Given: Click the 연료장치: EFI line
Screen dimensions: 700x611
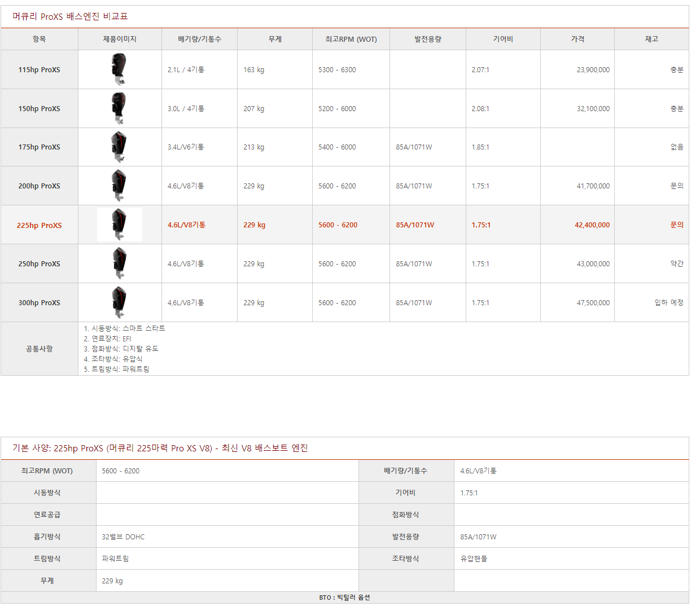Looking at the screenshot, I should point(107,339).
